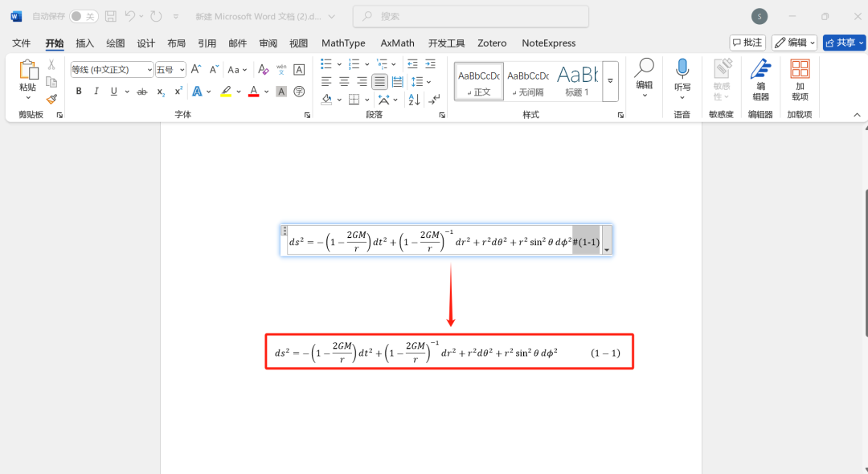Apply bold formatting with B button
Screen dimensions: 868x474
[x=79, y=92]
